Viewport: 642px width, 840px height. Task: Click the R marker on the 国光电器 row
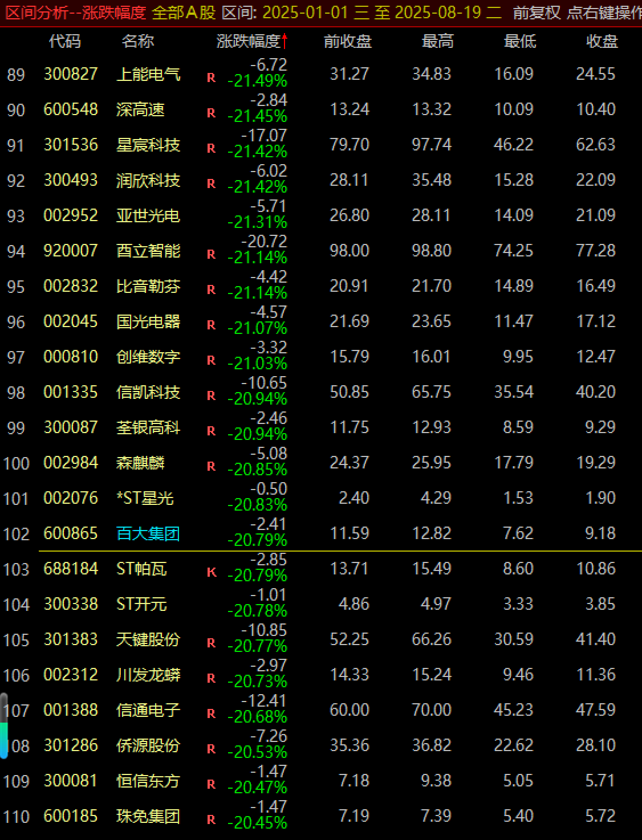212,325
